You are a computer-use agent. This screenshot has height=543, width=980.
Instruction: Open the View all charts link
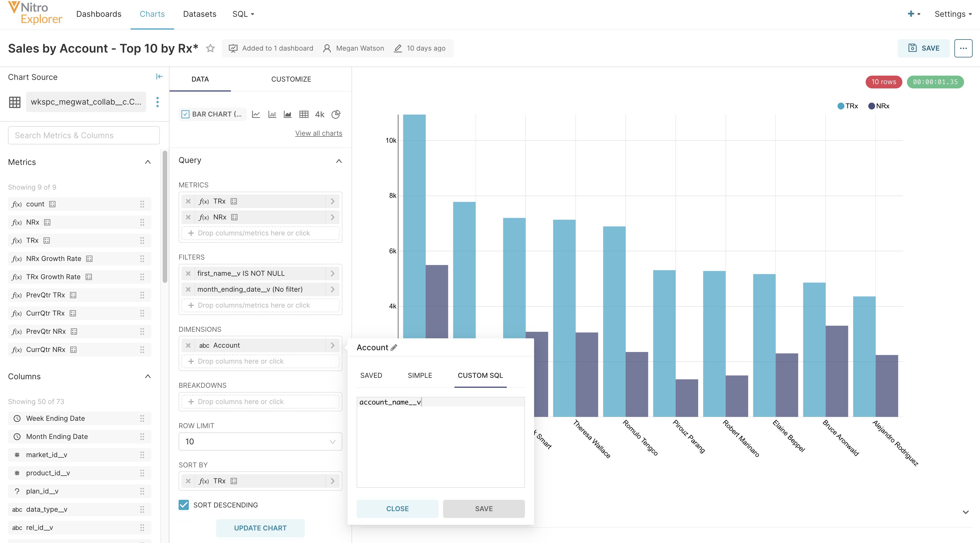319,133
